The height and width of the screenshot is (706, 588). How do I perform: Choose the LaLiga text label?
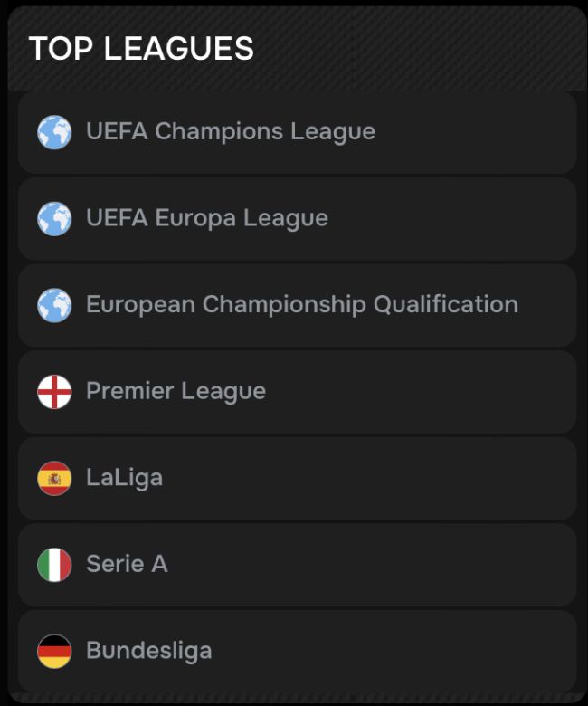[124, 477]
